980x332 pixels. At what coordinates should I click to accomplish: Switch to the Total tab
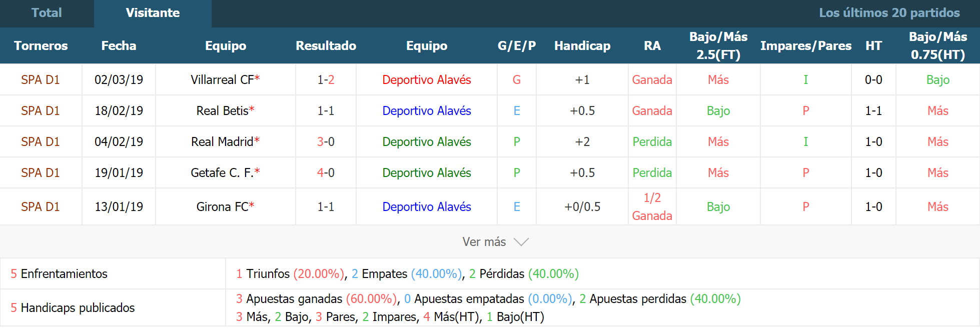coord(47,13)
